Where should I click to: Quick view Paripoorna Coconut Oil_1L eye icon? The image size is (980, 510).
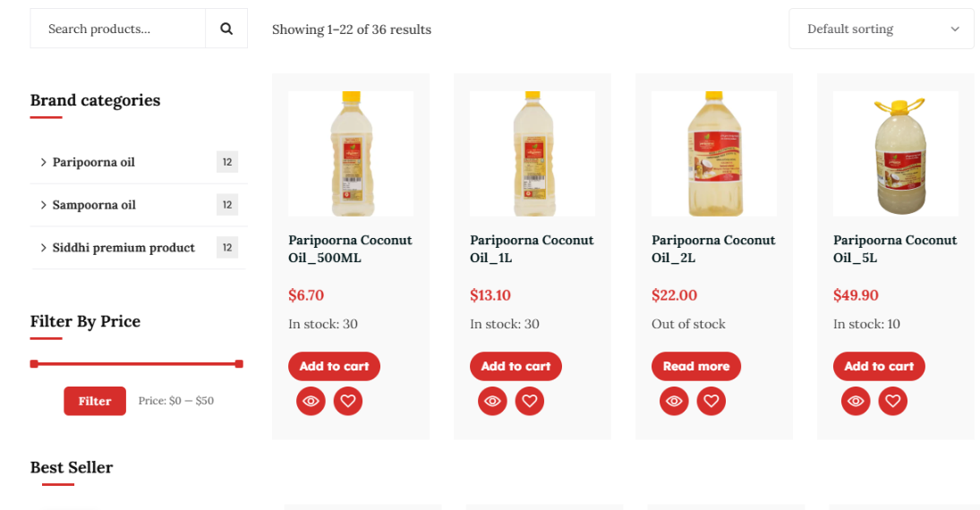point(492,401)
